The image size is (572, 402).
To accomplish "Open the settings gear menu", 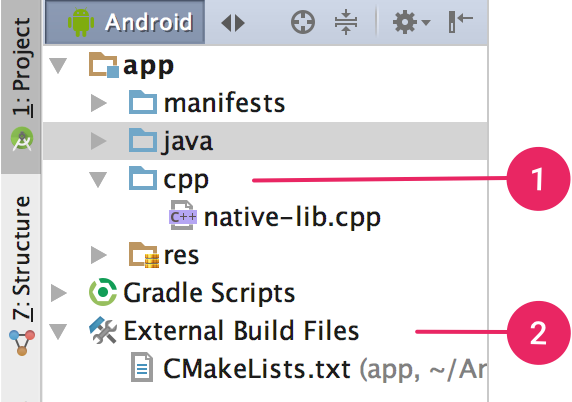I will click(x=411, y=23).
